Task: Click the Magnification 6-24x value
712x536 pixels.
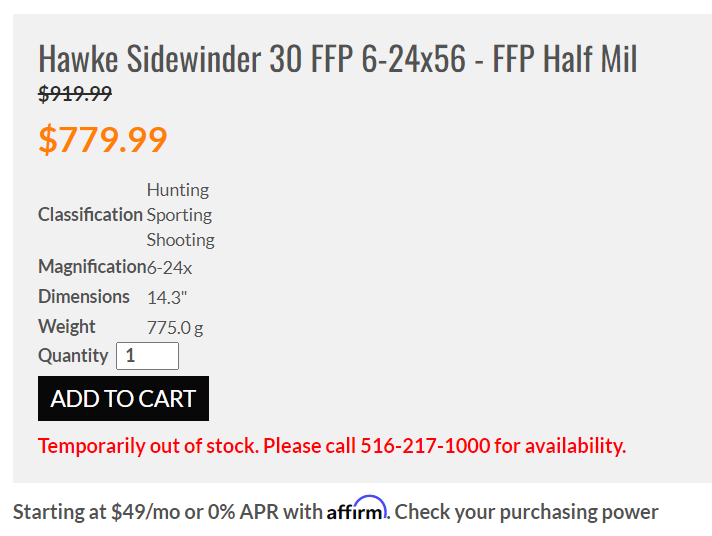Action: tap(169, 268)
